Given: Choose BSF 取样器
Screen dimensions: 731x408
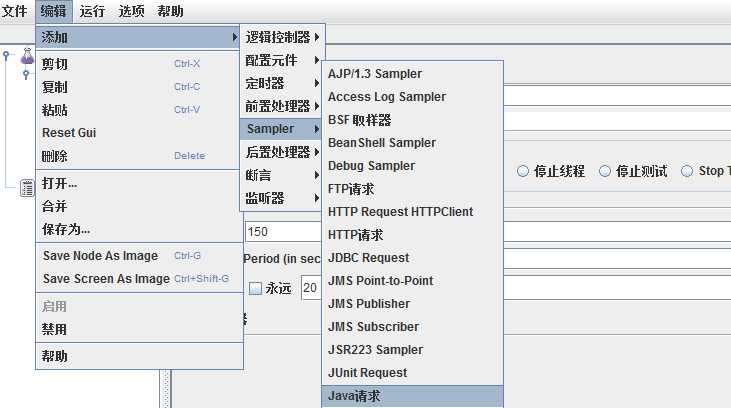Looking at the screenshot, I should (x=413, y=120).
